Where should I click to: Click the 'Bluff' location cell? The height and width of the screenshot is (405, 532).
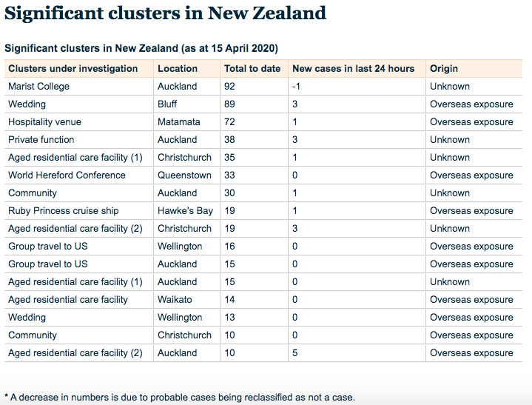coord(167,104)
